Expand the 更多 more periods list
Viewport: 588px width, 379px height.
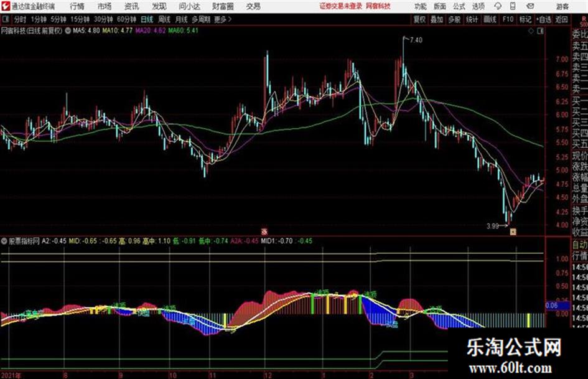(223, 19)
